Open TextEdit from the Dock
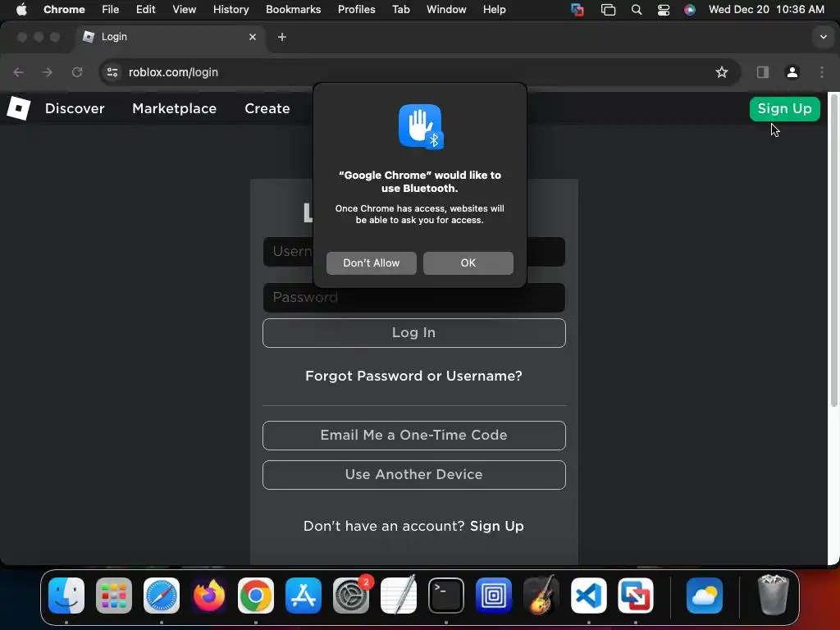 pos(399,596)
